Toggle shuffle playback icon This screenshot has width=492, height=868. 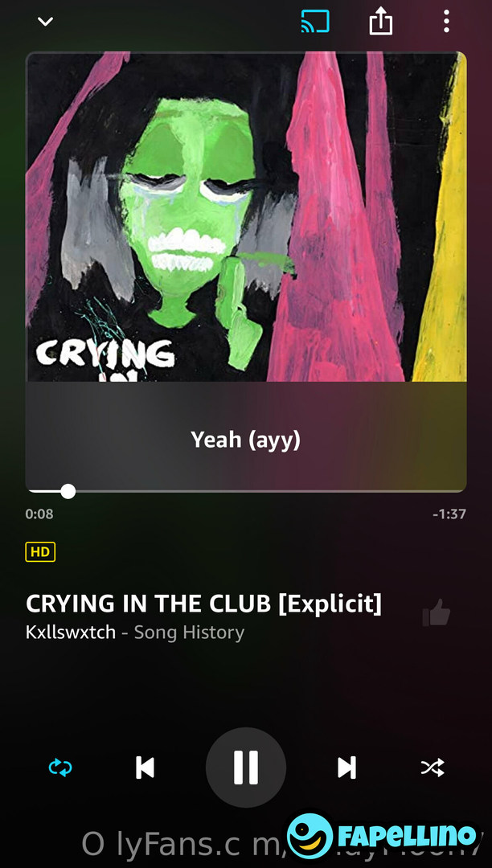433,768
